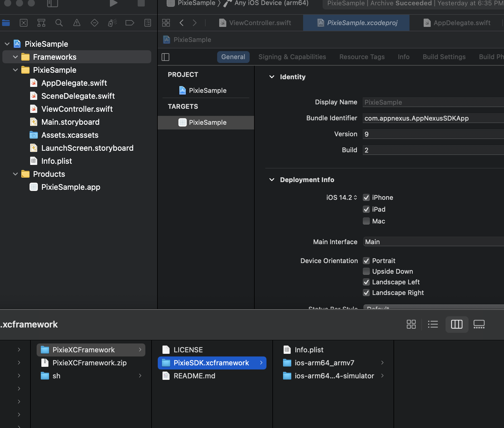Viewport: 504px width, 428px height.
Task: Open the Build Settings tab
Action: 444,57
